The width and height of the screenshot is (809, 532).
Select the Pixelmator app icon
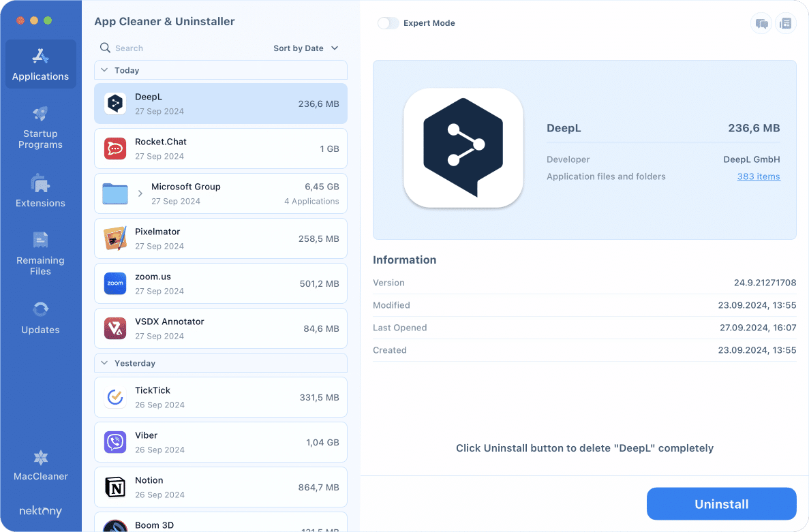click(x=115, y=238)
